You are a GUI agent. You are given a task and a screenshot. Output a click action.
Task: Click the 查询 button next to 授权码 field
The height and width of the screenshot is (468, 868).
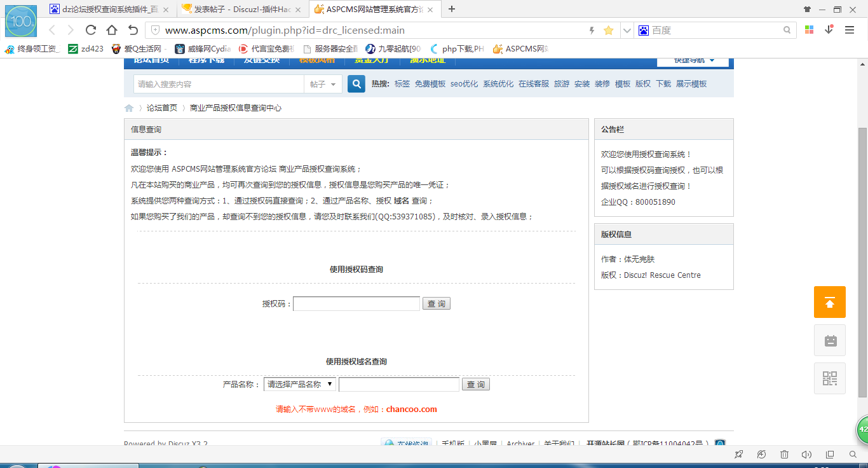(x=436, y=303)
